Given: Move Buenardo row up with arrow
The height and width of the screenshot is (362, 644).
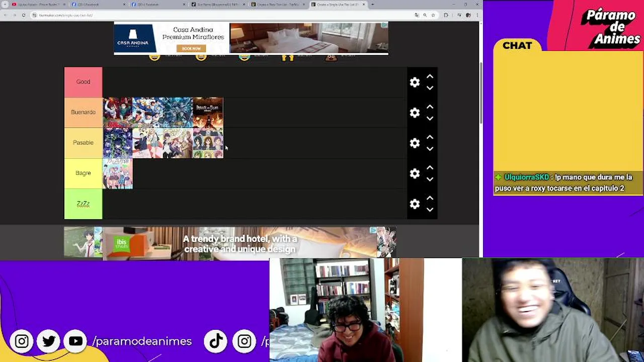Looking at the screenshot, I should (x=430, y=107).
